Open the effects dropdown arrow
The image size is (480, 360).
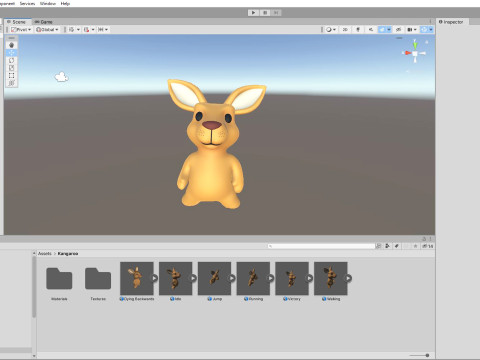tap(389, 30)
